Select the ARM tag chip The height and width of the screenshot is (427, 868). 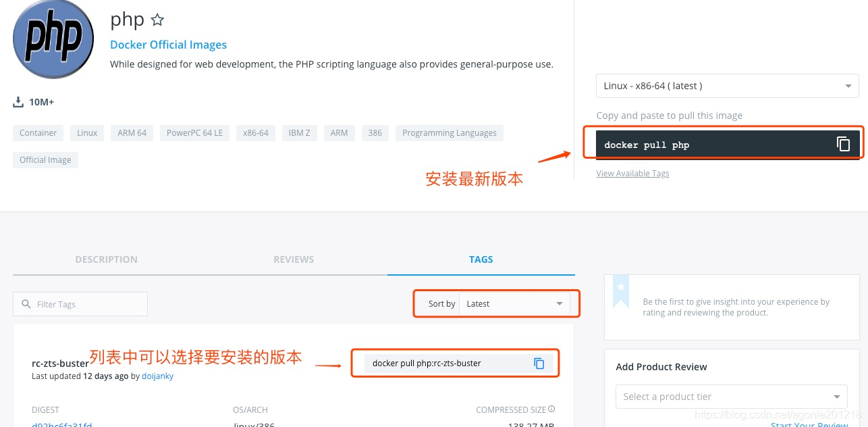(339, 133)
